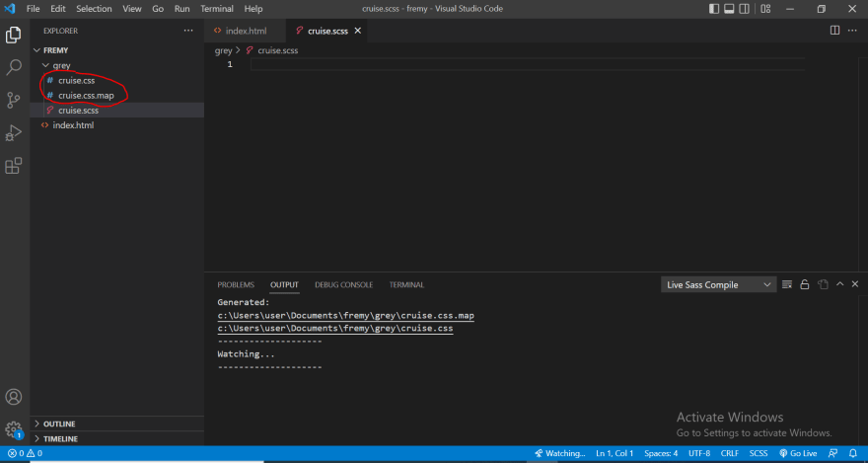
Task: Open editor more actions ellipsis
Action: tap(852, 31)
